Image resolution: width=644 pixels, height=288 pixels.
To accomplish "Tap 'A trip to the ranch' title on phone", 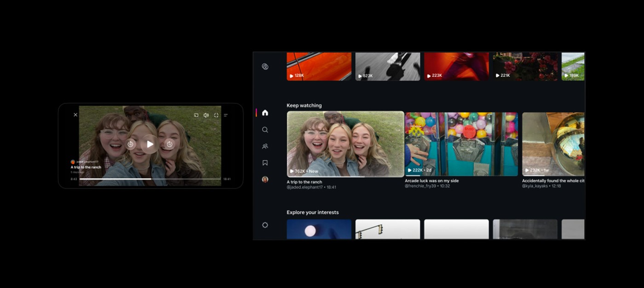I will tap(86, 167).
